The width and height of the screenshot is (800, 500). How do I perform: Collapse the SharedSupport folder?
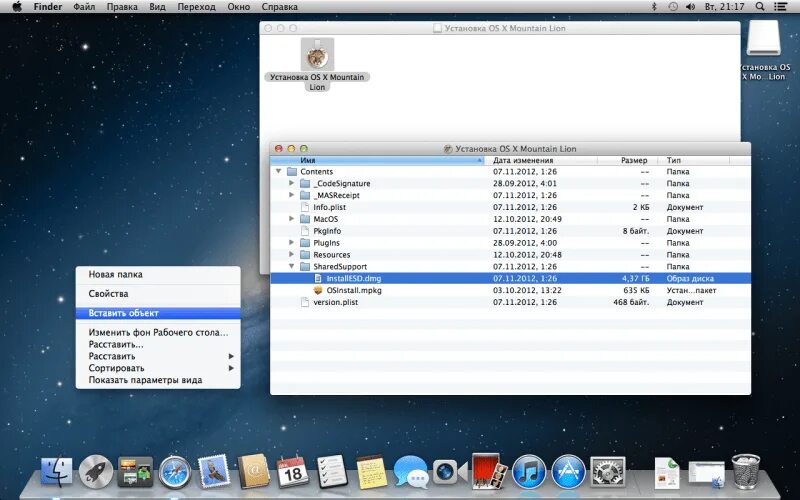coord(291,266)
